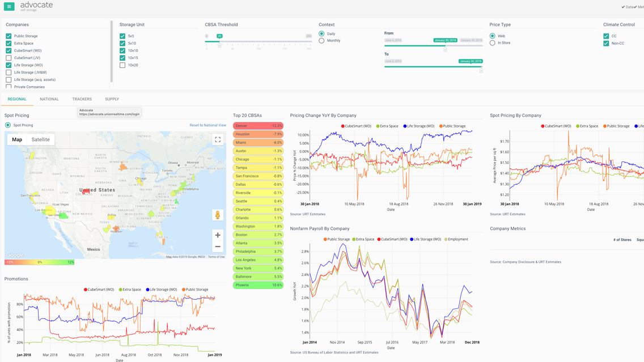Select San Francisco in Top 20 CBSAs

[x=258, y=176]
